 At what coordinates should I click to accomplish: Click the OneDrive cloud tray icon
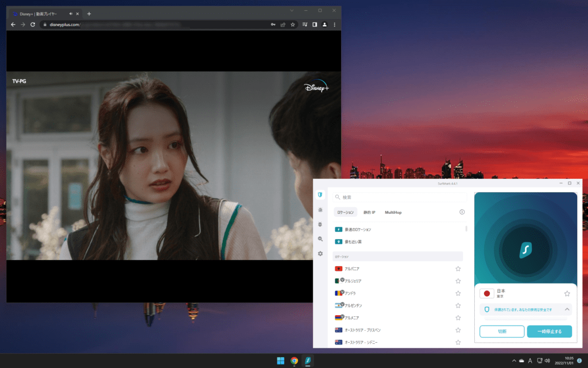(x=521, y=361)
